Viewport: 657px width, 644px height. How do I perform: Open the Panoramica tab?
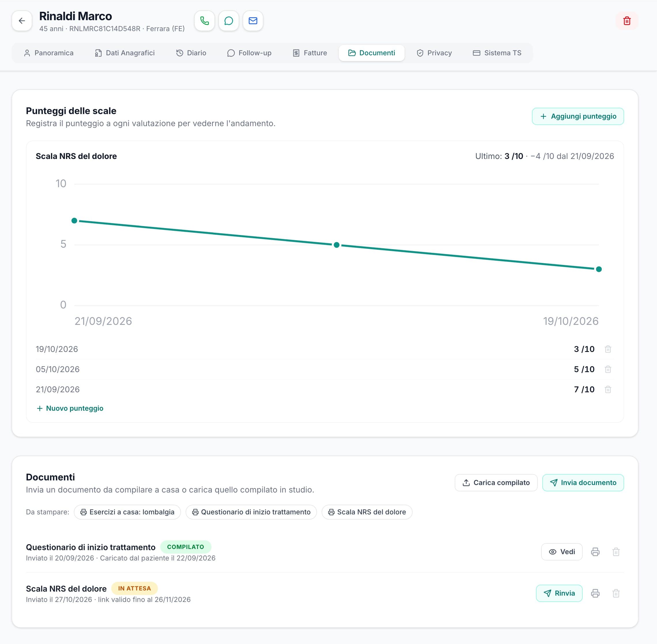tap(49, 53)
